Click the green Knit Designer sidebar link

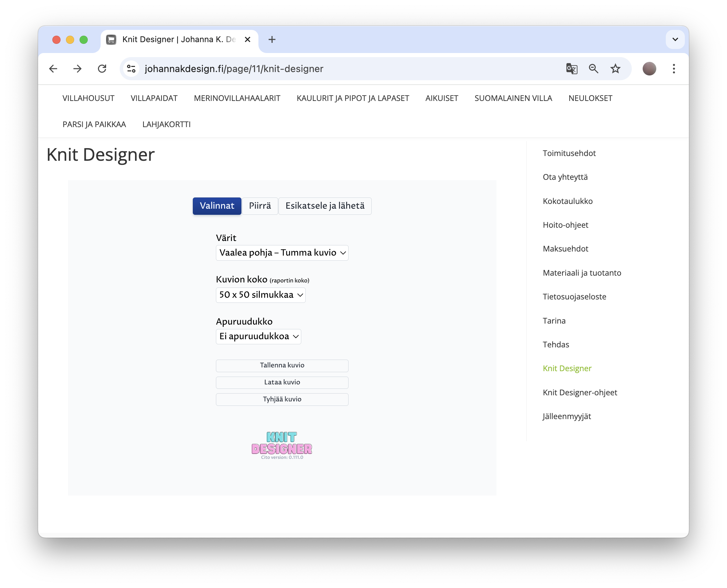(567, 368)
